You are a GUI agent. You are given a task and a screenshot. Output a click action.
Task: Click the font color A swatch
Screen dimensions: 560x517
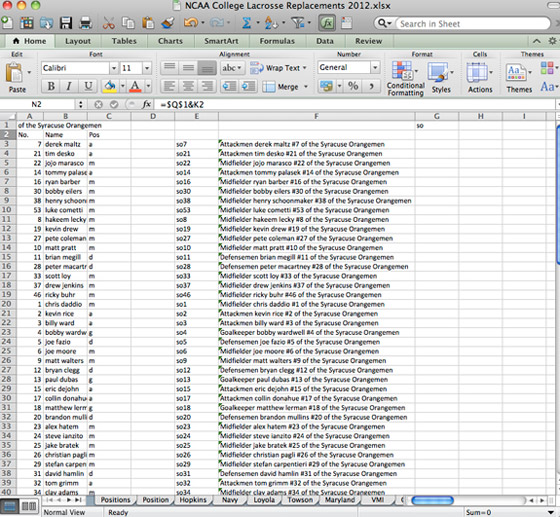[x=135, y=86]
